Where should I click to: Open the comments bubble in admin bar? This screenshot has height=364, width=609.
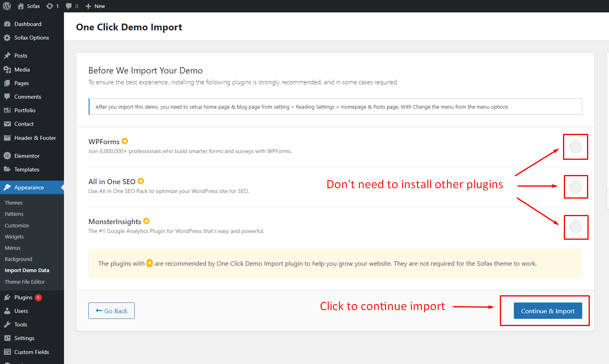pos(69,6)
